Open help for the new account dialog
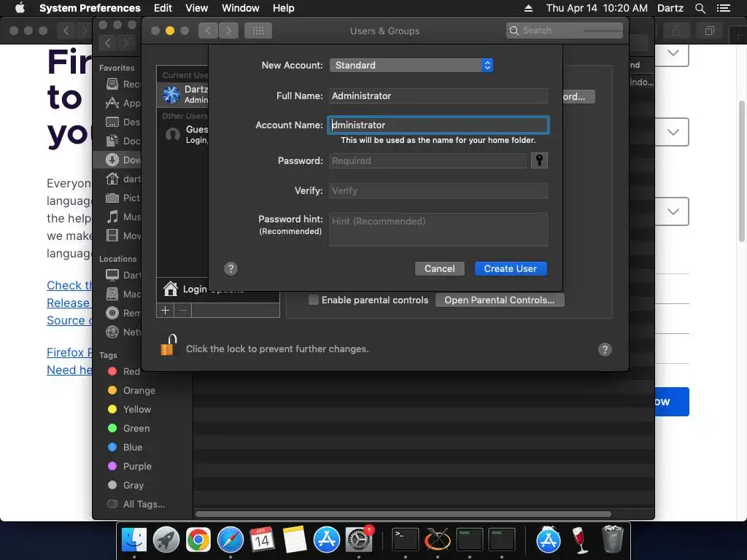Screen dimensions: 747x560 tap(231, 268)
